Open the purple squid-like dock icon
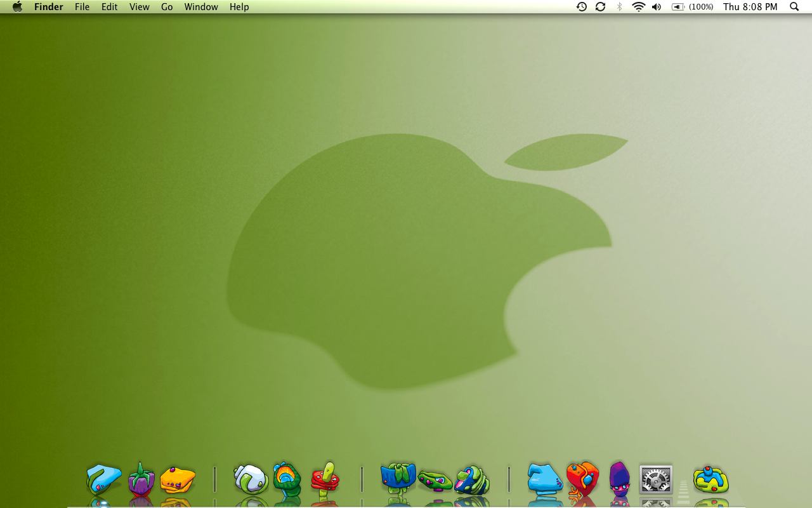Image resolution: width=812 pixels, height=508 pixels. (x=619, y=479)
